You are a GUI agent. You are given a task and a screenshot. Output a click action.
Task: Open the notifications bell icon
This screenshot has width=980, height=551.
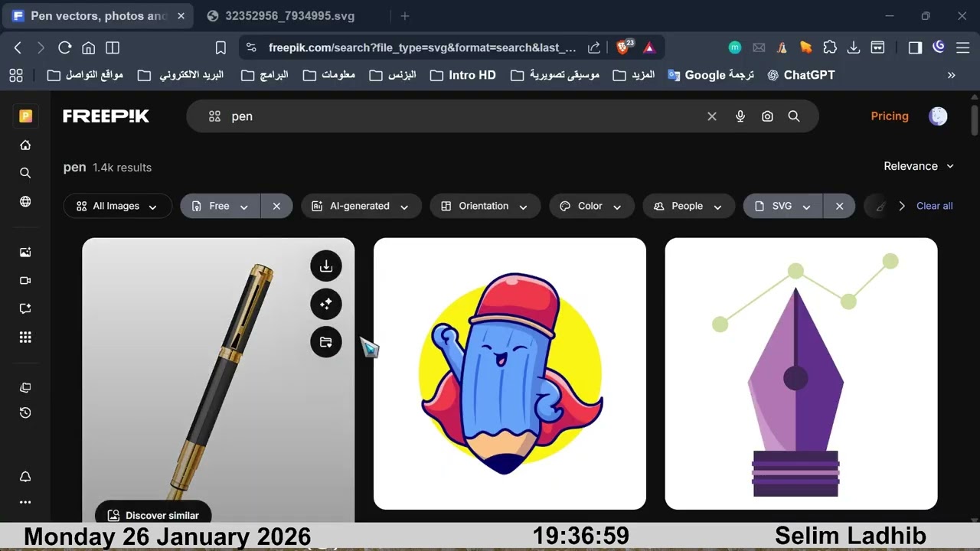(x=25, y=477)
